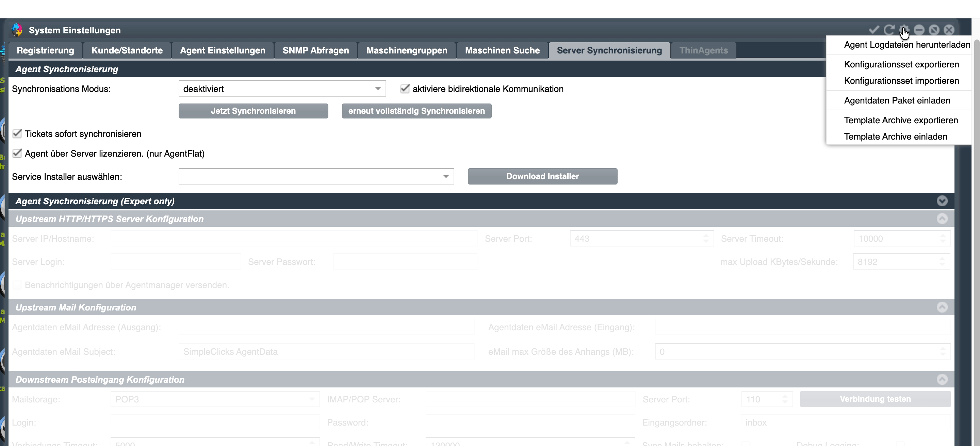This screenshot has width=980, height=446.
Task: Open the Maschinengruppen tab
Action: [406, 50]
